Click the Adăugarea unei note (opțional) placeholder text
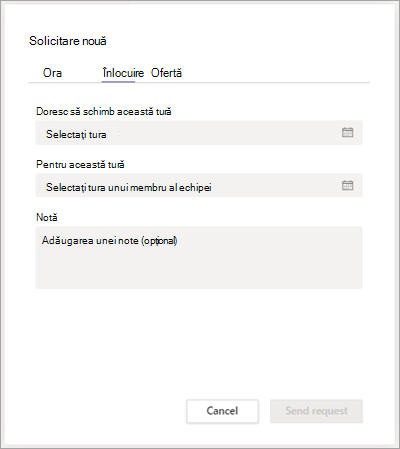The height and width of the screenshot is (449, 400). tap(109, 240)
